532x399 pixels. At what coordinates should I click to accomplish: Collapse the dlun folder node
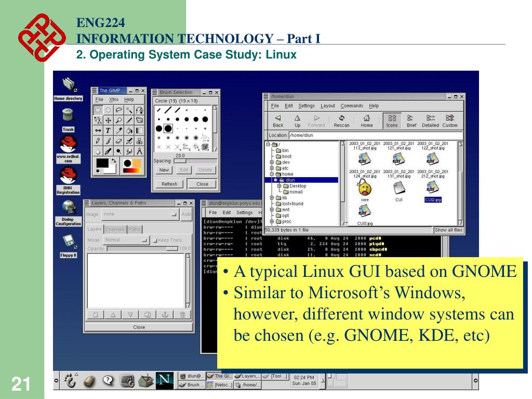(276, 180)
